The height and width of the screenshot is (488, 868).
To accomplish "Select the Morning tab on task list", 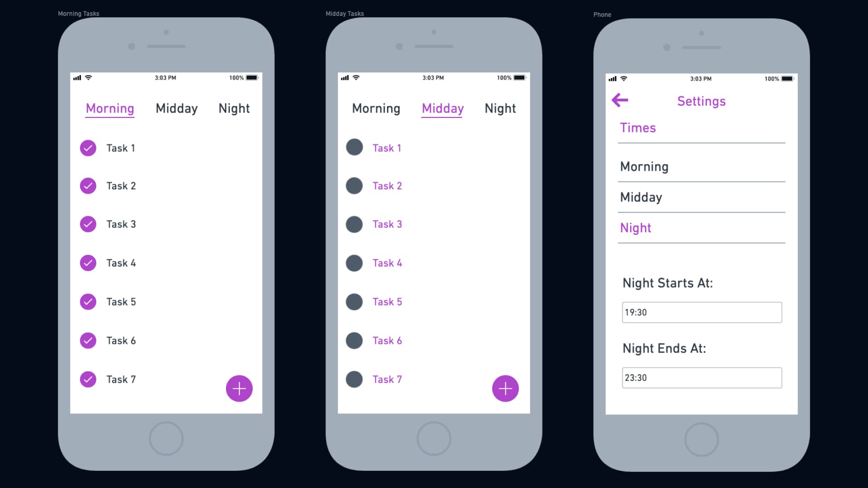I will (x=110, y=108).
